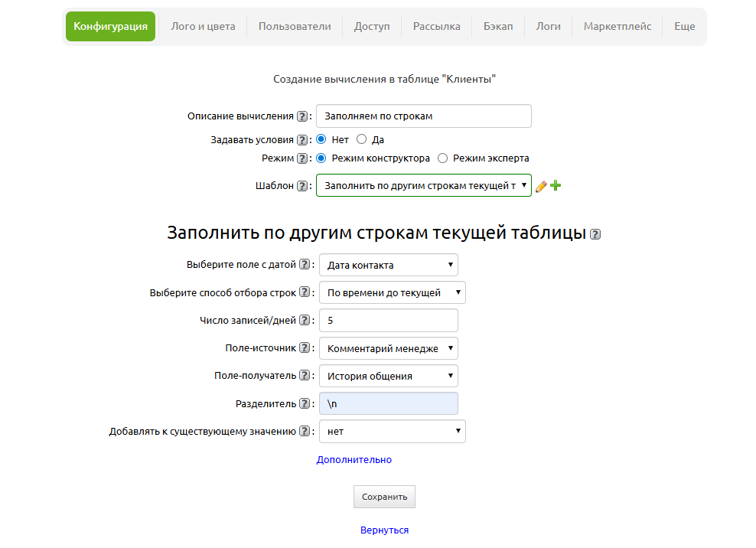
Task: Add a new template with green plus
Action: point(556,185)
